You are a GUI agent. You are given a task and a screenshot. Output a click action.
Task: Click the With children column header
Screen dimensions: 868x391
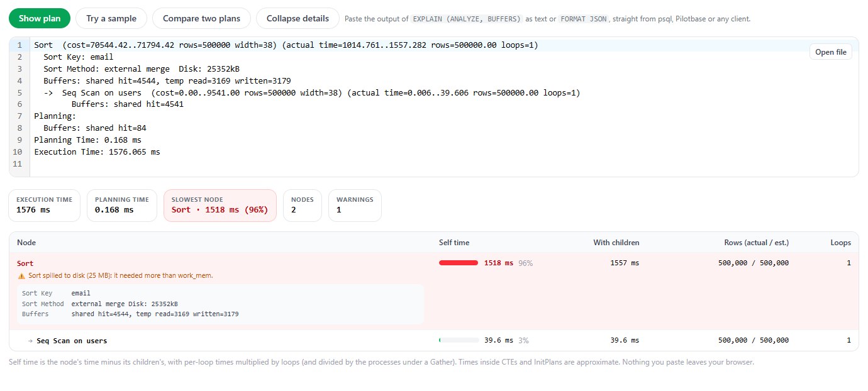click(616, 243)
